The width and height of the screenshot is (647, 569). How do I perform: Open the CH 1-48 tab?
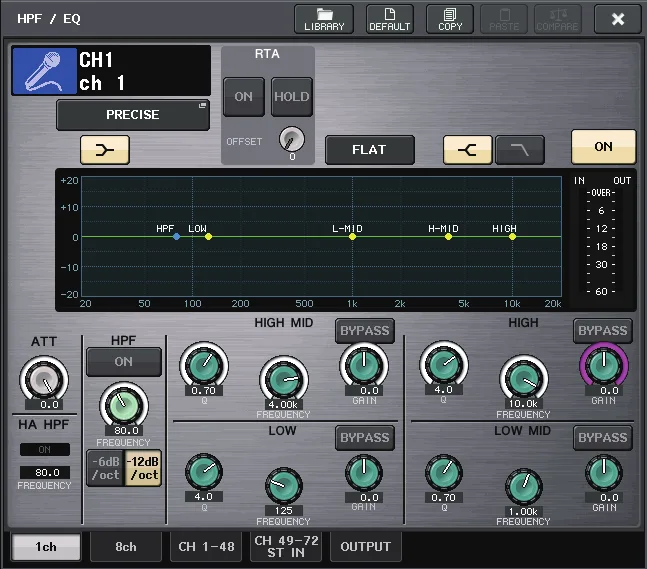pyautogui.click(x=206, y=547)
